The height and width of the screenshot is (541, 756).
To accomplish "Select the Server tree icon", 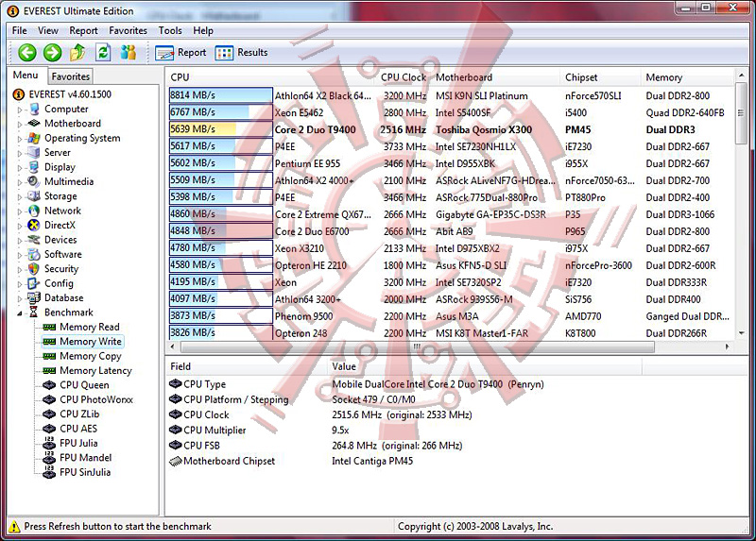I will tap(34, 153).
